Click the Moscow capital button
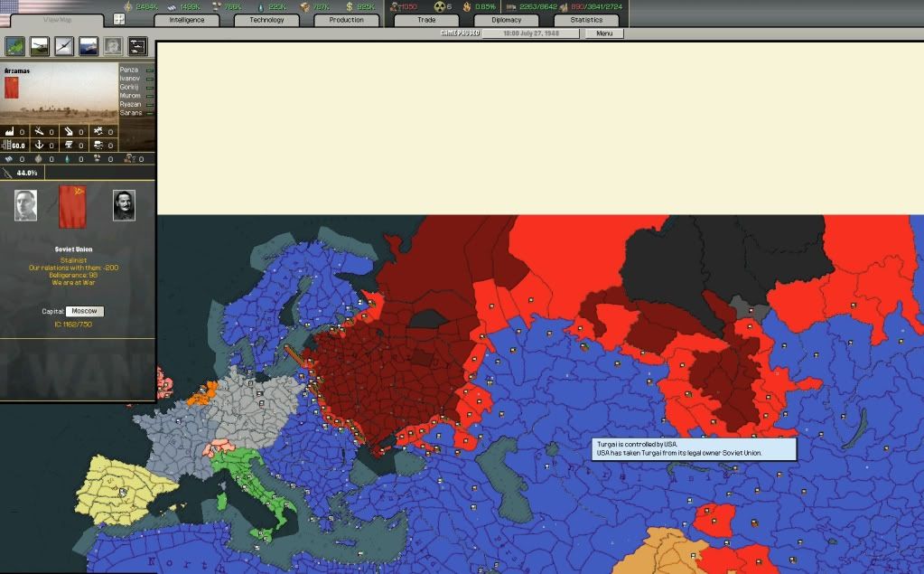 pos(84,311)
